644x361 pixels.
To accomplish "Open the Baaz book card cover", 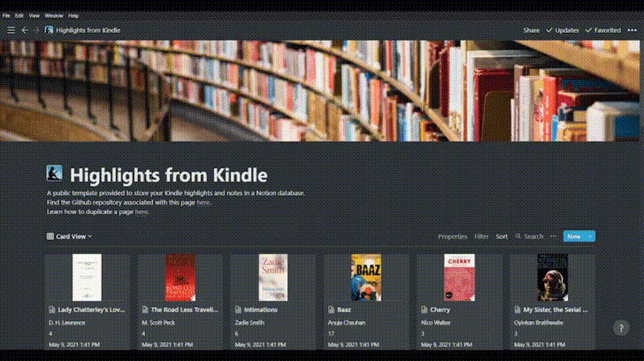I will [366, 278].
